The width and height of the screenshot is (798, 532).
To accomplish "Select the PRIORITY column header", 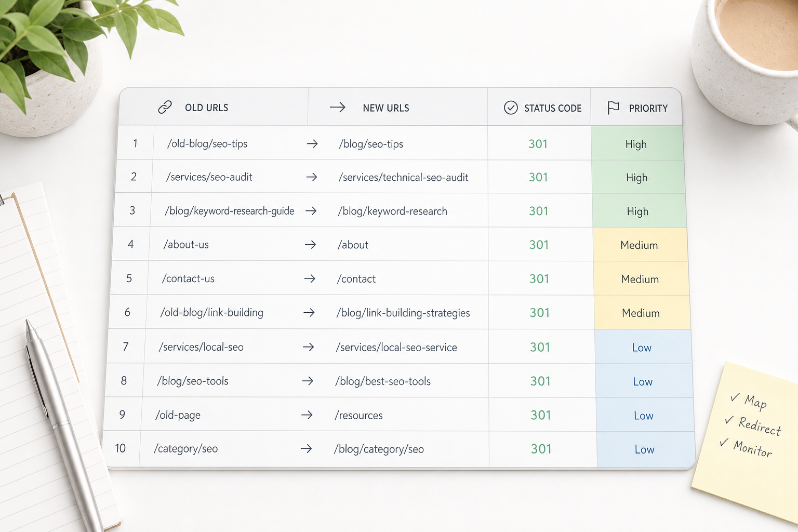I will pyautogui.click(x=636, y=108).
